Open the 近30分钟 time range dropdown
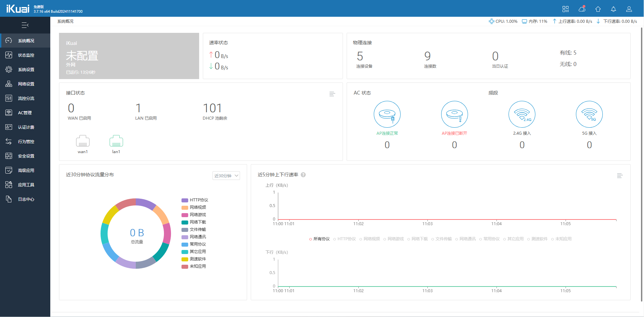This screenshot has width=644, height=317. (x=226, y=176)
